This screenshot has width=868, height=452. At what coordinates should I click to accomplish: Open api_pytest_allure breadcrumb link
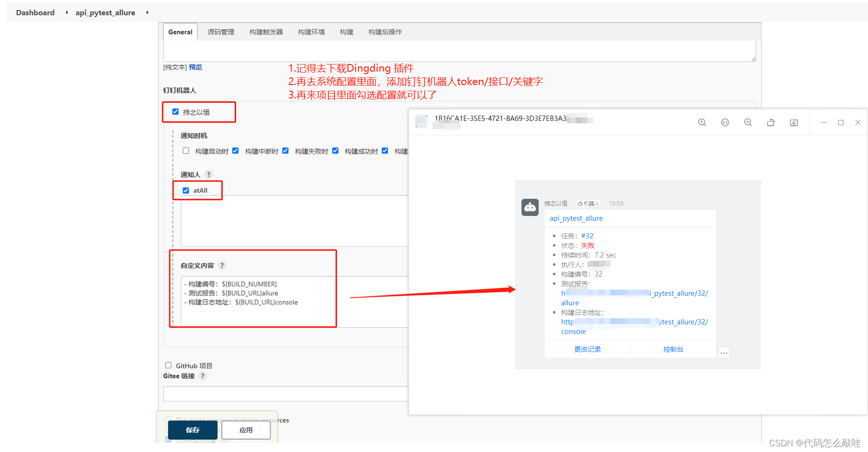(105, 12)
